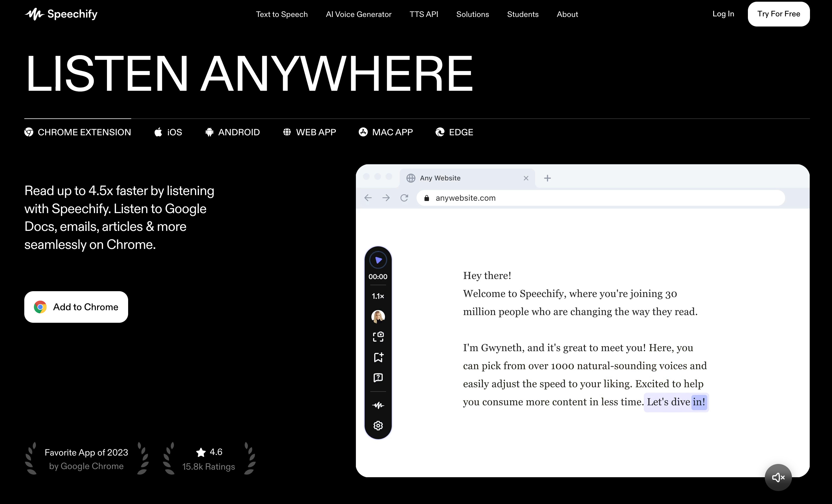Viewport: 832px width, 504px height.
Task: Open the player settings gear
Action: click(x=378, y=425)
